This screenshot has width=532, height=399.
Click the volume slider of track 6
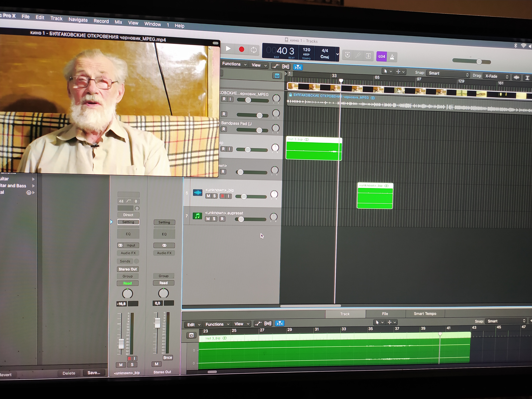pos(251,197)
